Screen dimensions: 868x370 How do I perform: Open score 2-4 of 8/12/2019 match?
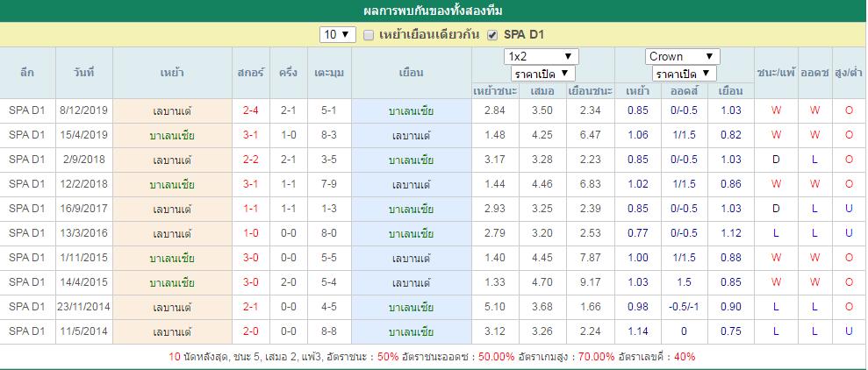pos(250,110)
